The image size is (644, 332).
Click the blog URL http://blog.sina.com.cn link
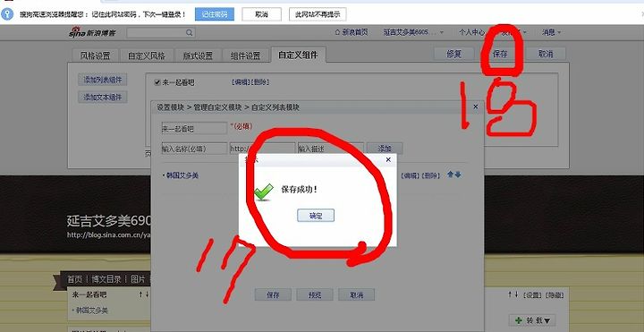pyautogui.click(x=109, y=235)
